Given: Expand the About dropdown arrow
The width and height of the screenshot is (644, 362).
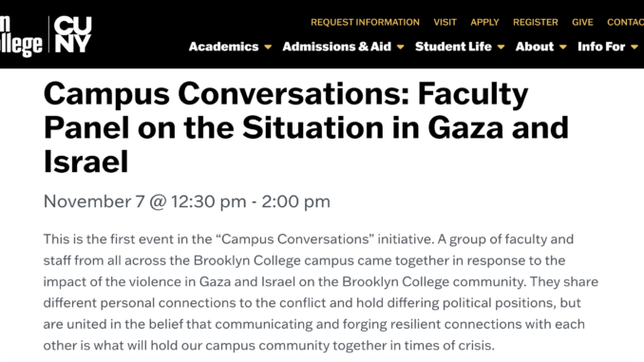Looking at the screenshot, I should click(x=563, y=48).
